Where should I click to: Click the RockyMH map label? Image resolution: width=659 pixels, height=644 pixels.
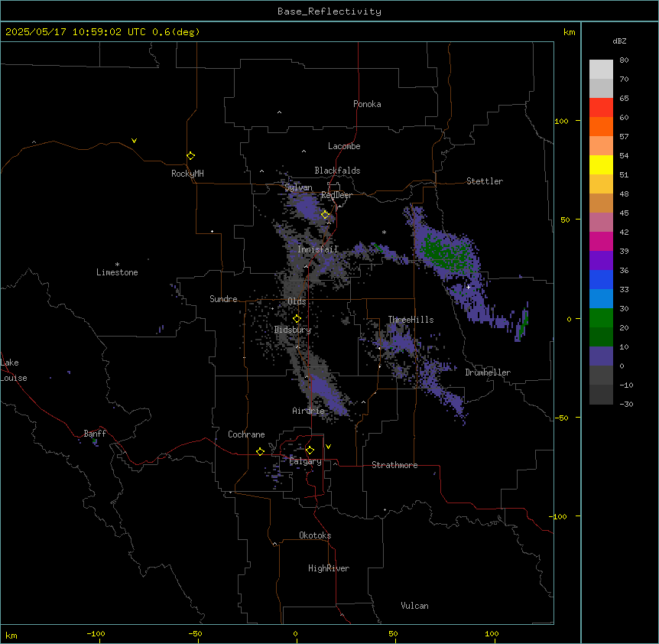coord(187,174)
